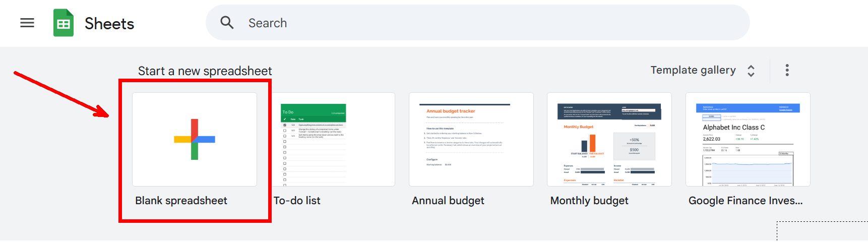Open the Monthly budget template thumbnail

[x=609, y=139]
